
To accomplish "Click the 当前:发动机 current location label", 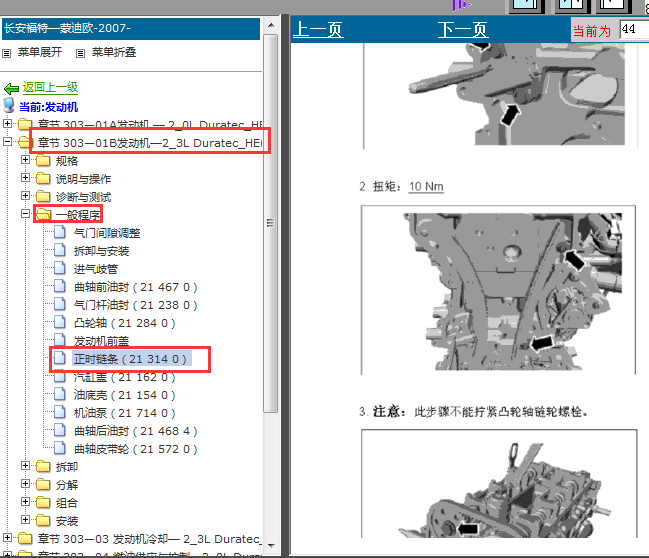I will point(49,107).
